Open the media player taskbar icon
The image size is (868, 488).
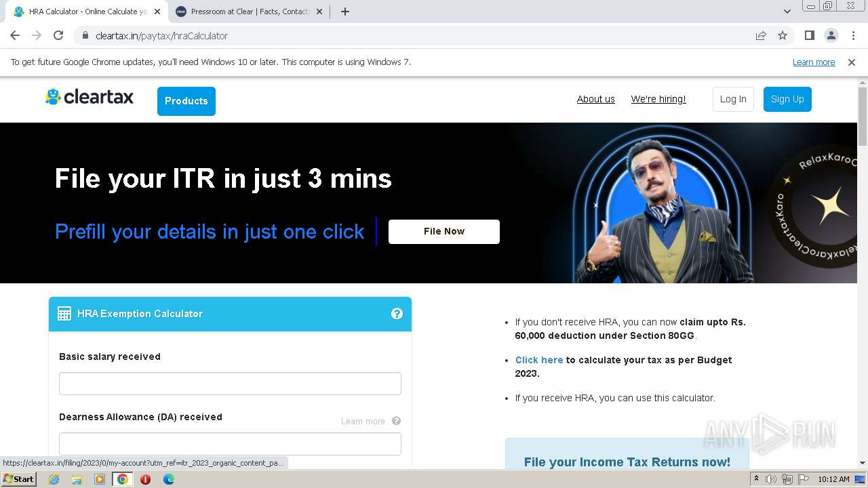click(x=100, y=479)
